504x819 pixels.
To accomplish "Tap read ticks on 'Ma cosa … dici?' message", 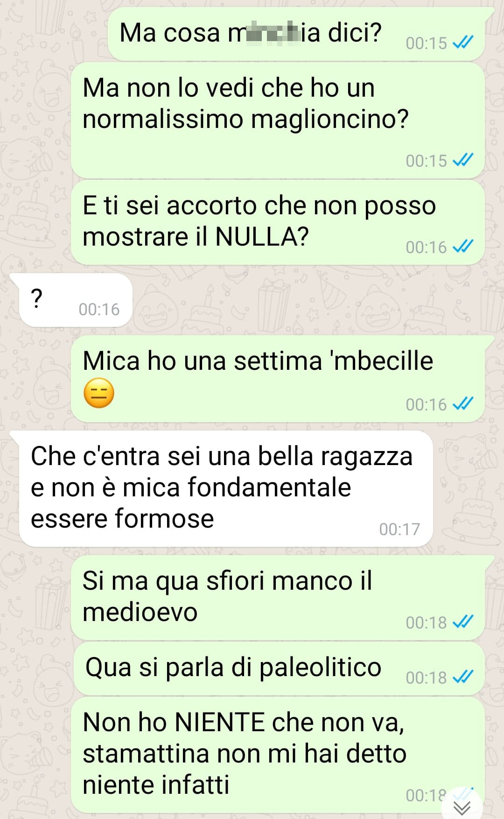I will 463,42.
